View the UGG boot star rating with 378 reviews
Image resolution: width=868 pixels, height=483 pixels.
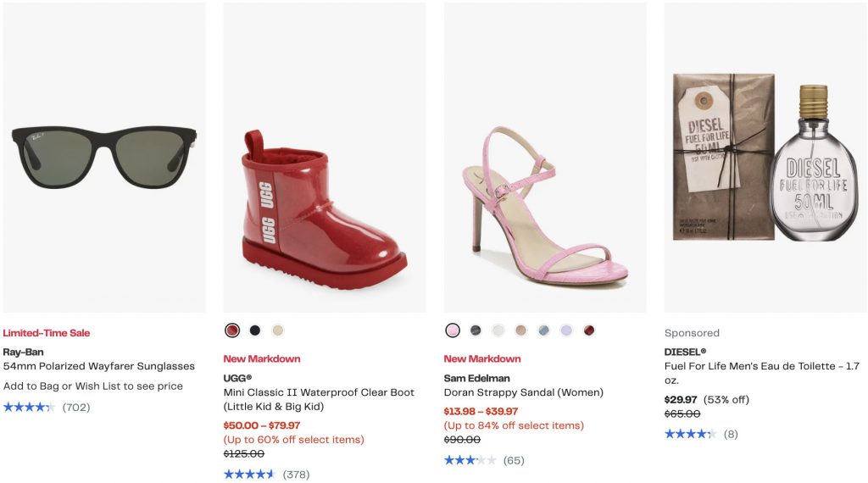(x=249, y=475)
